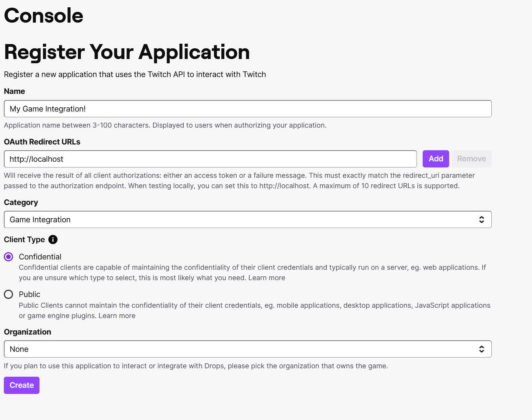Open the Game Integration category dropdown
532x420 pixels.
[x=245, y=220]
